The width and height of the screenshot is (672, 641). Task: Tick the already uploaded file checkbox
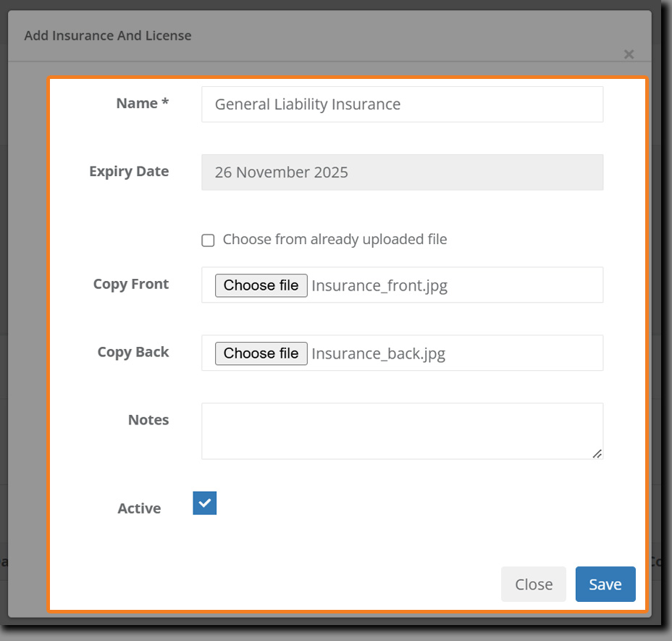click(x=208, y=240)
